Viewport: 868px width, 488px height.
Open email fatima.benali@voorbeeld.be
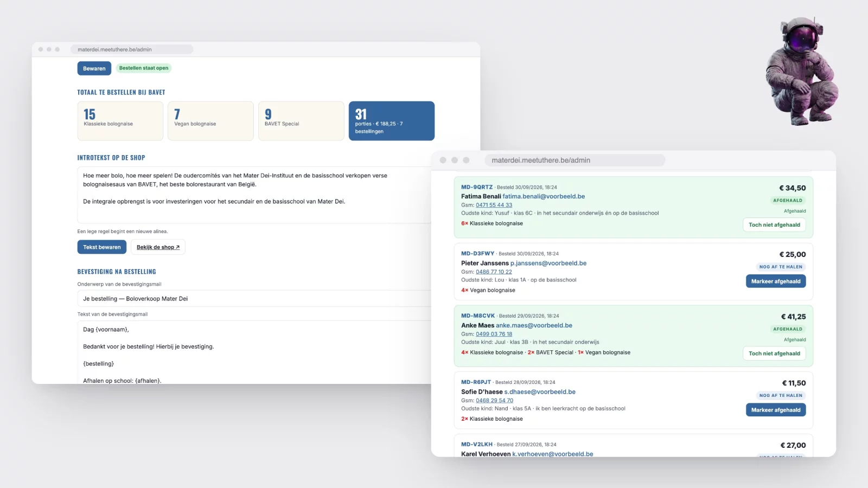click(544, 196)
